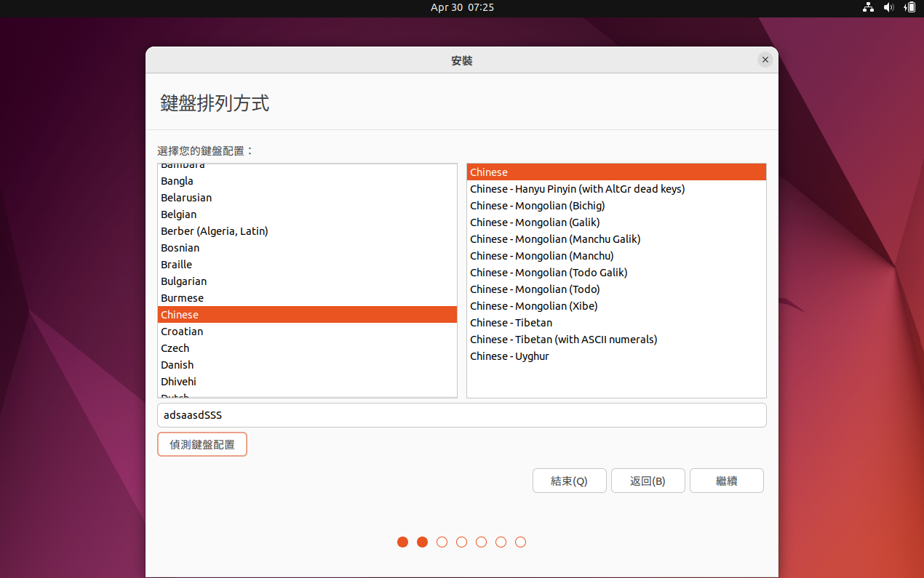Screen dimensions: 924x578
Task: Choose Chinese - Hanyu Pinyin (with AltGr dead keys)
Action: point(616,189)
